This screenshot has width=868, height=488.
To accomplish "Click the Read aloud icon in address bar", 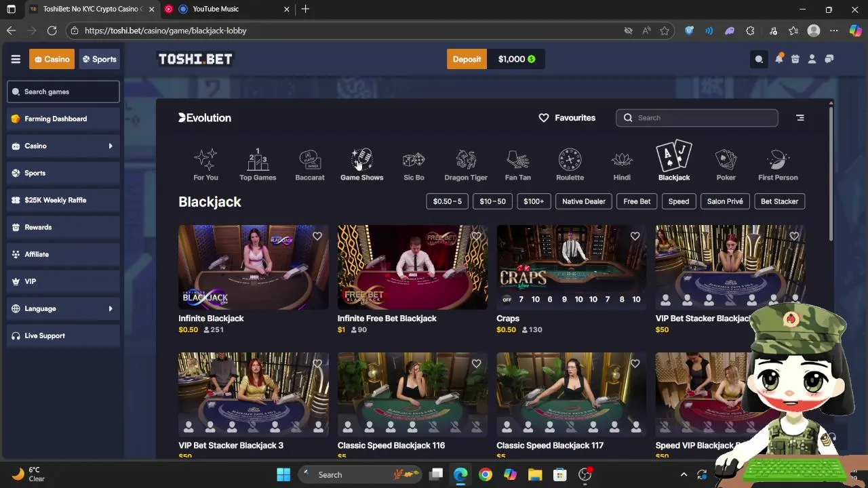I will (646, 30).
